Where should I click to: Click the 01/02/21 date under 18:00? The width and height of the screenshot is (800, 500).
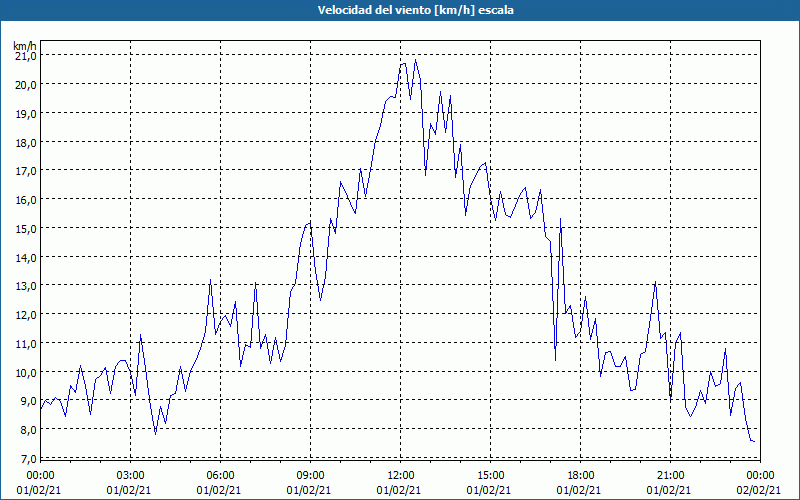[x=579, y=490]
